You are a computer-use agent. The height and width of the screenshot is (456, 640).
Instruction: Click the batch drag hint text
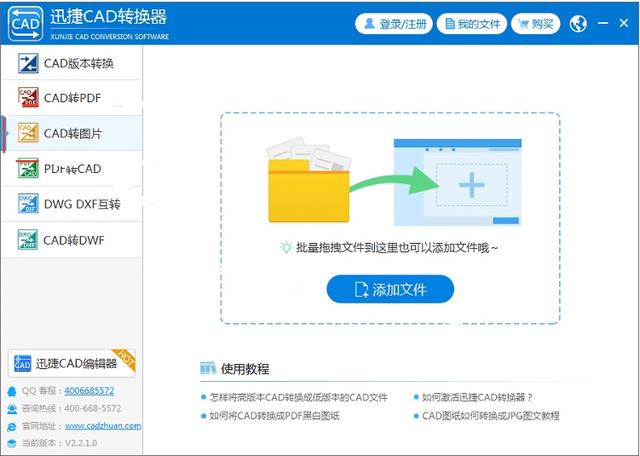click(x=397, y=248)
